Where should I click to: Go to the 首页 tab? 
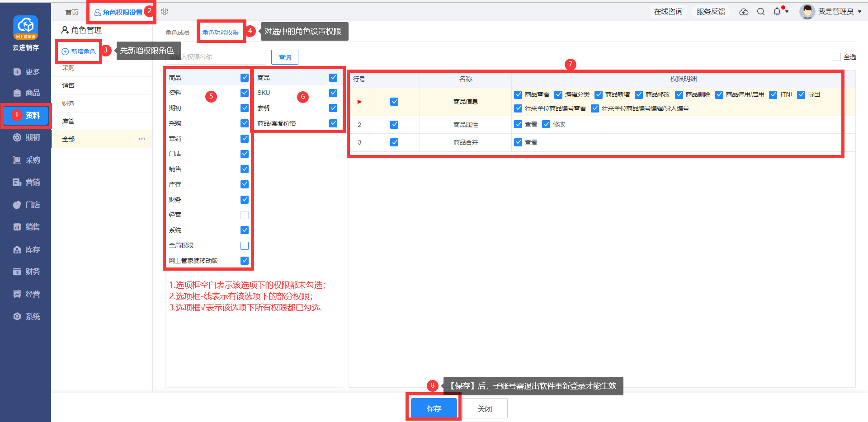pos(72,12)
